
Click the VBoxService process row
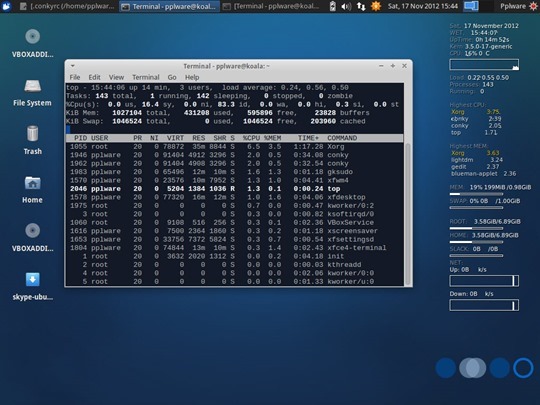click(x=235, y=222)
